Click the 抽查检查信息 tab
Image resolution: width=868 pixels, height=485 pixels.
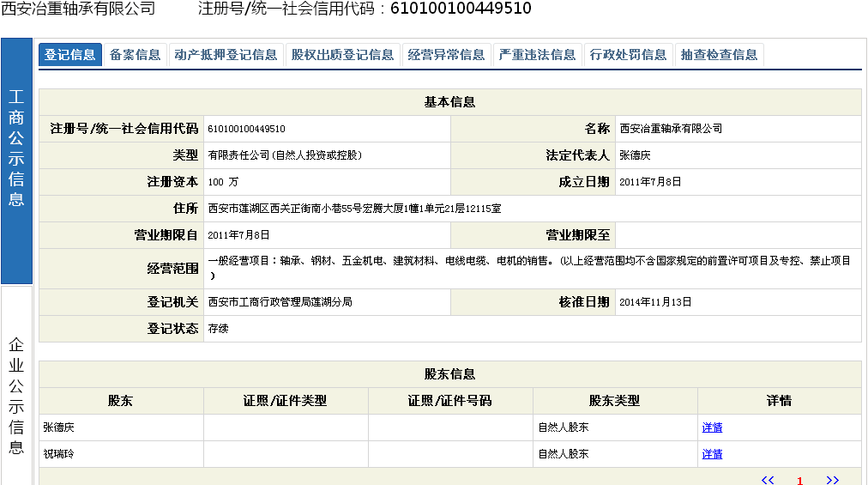tap(719, 55)
